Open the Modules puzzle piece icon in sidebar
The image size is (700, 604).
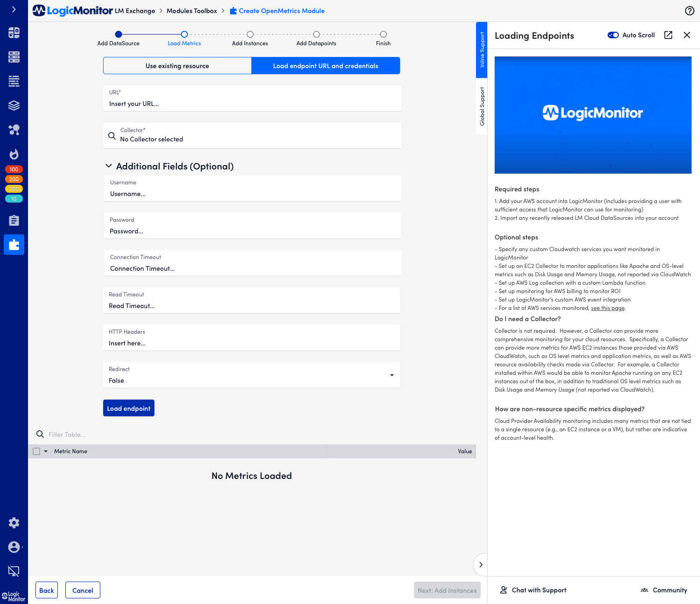coord(14,245)
